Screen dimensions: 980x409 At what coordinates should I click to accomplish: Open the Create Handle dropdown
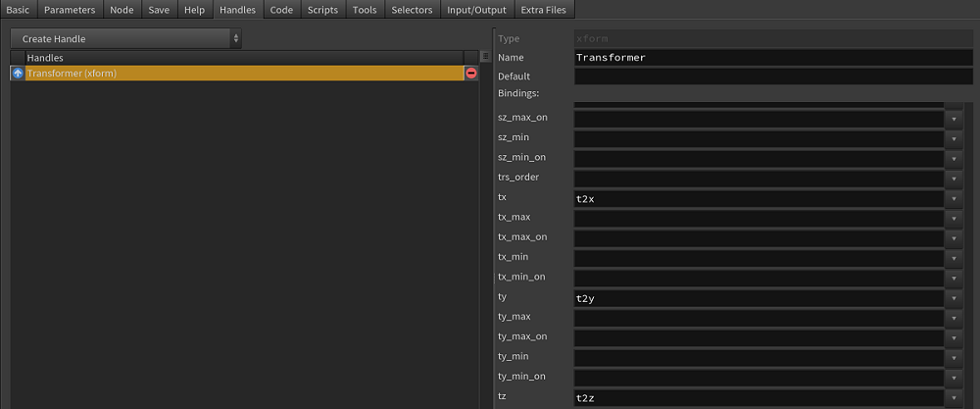[x=125, y=38]
